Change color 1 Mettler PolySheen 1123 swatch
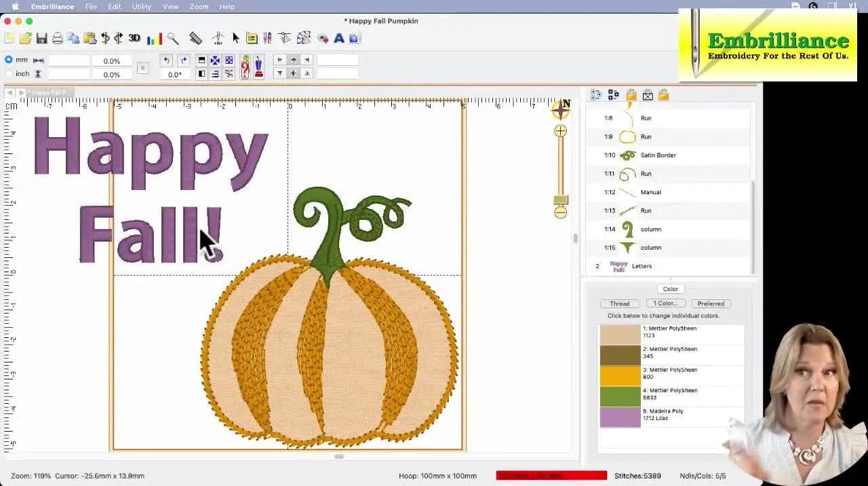Viewport: 868px width, 486px height. pyautogui.click(x=620, y=335)
